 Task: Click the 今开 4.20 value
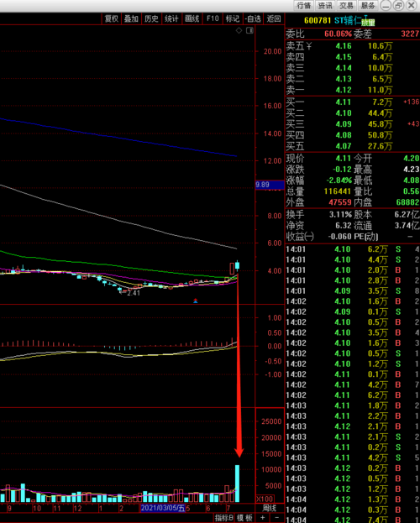412,159
